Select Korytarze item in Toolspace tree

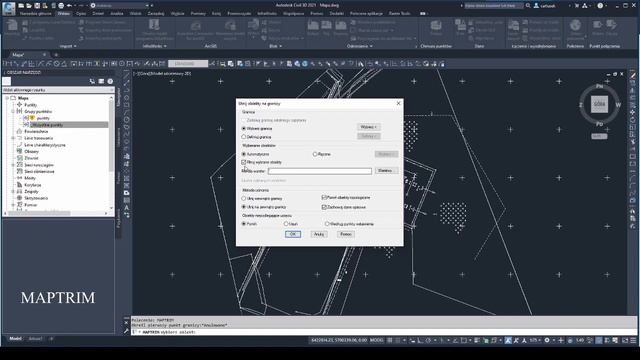33,185
